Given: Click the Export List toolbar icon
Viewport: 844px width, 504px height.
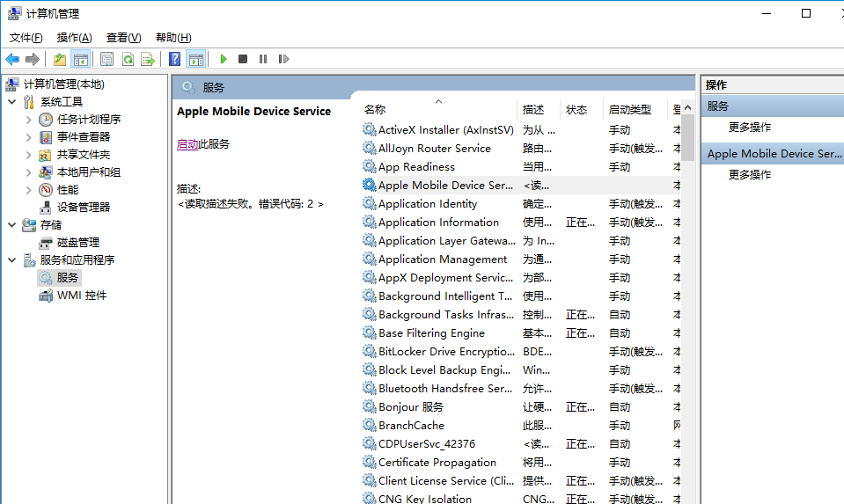Looking at the screenshot, I should click(148, 59).
